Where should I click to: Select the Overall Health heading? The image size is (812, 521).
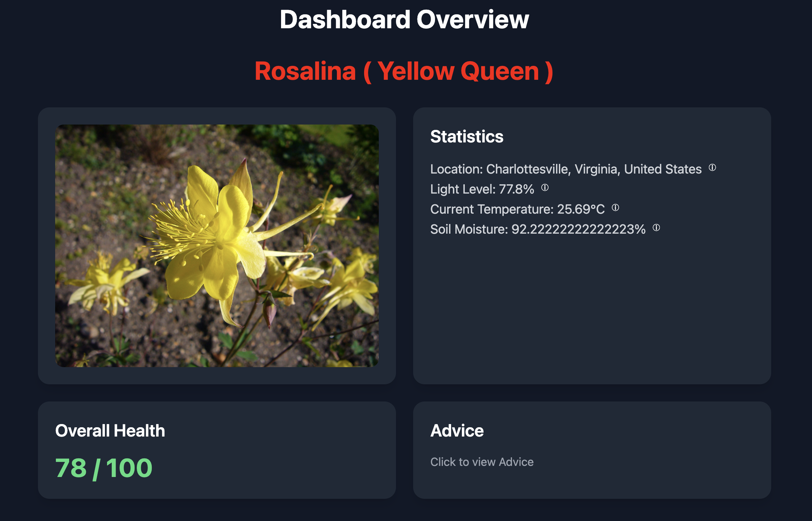(x=110, y=430)
